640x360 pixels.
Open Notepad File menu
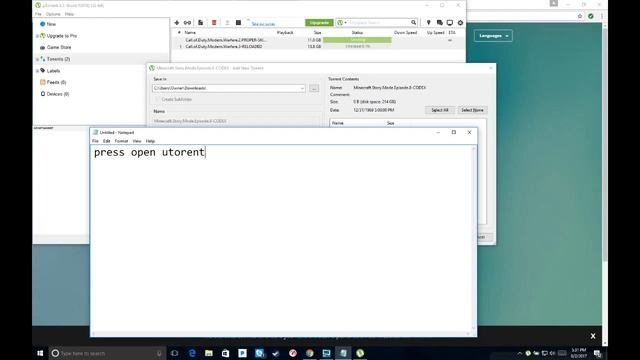pos(95,141)
